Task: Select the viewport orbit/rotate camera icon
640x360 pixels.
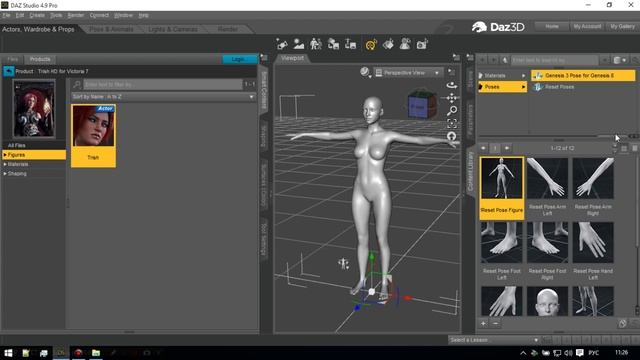Action: point(452,85)
